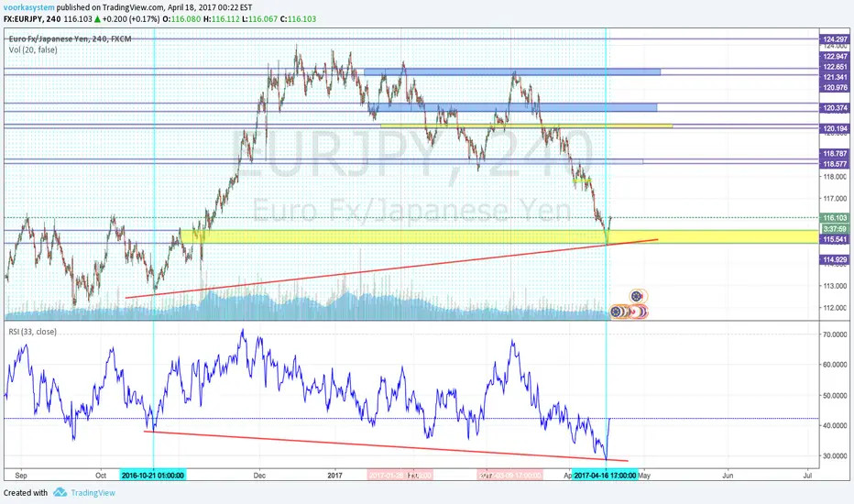Click the 2016-10-21 01:00:00 date marker
Screen dimensions: 854x504
tap(152, 475)
